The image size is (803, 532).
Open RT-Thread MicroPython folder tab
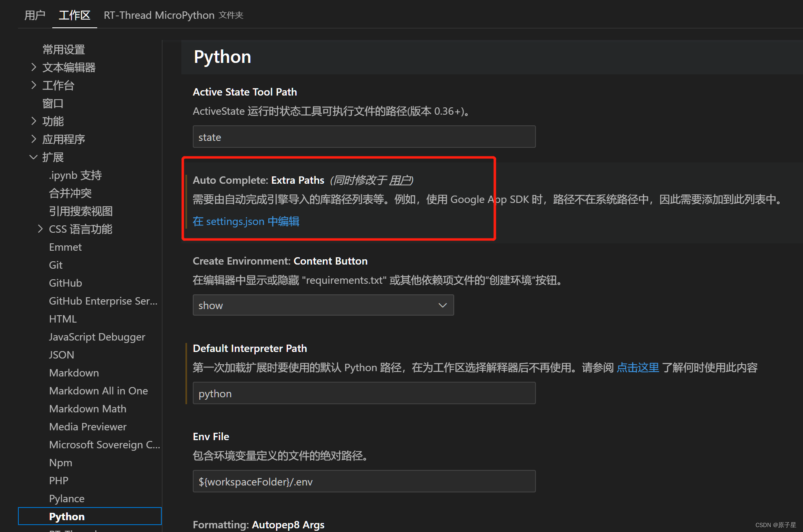tap(173, 16)
